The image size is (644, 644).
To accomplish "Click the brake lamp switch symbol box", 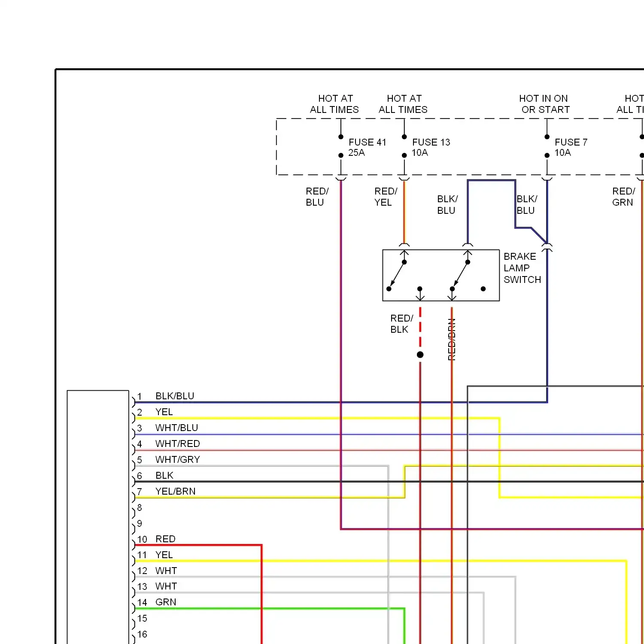I will pos(441,275).
